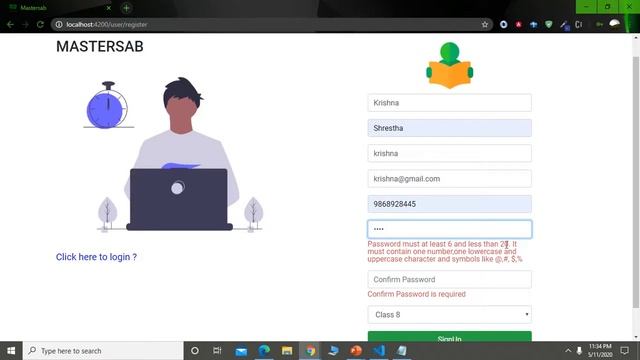640x360 pixels.
Task: Click the Confirm Password is required message
Action: (416, 294)
